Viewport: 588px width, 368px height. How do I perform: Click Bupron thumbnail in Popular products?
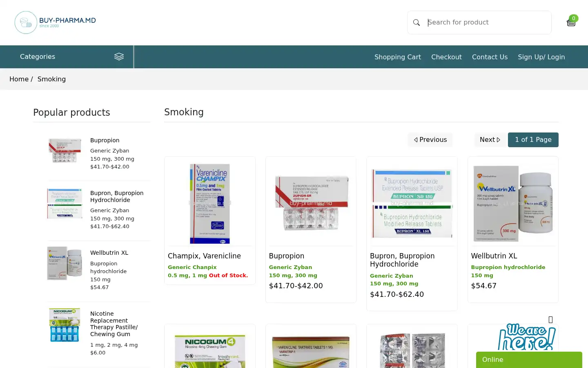pyautogui.click(x=65, y=204)
